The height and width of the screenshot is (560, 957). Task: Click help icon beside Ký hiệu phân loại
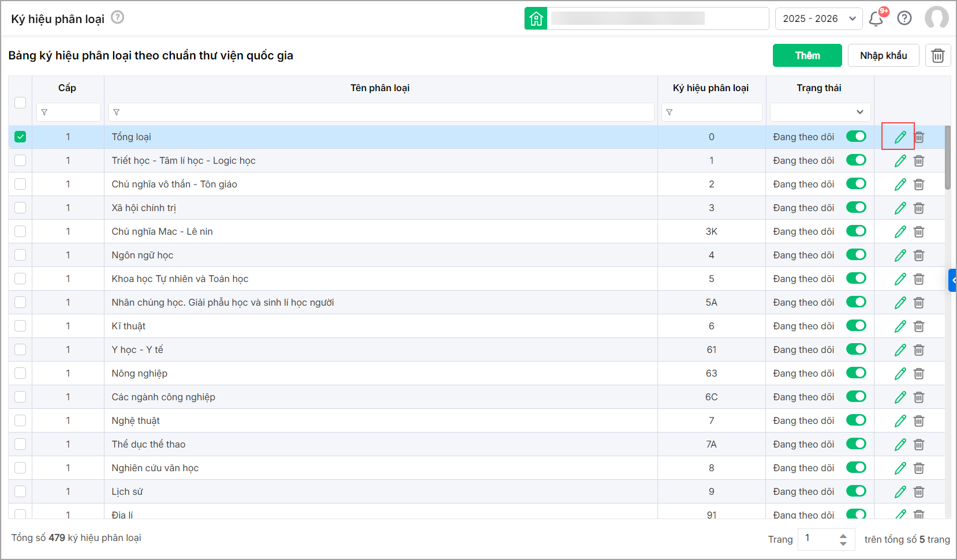pos(117,17)
